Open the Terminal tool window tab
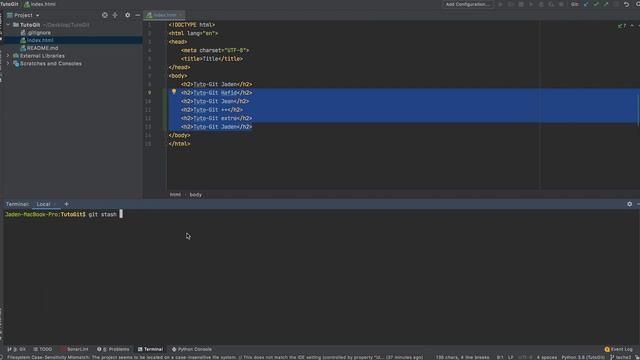This screenshot has width=640, height=360. point(150,349)
